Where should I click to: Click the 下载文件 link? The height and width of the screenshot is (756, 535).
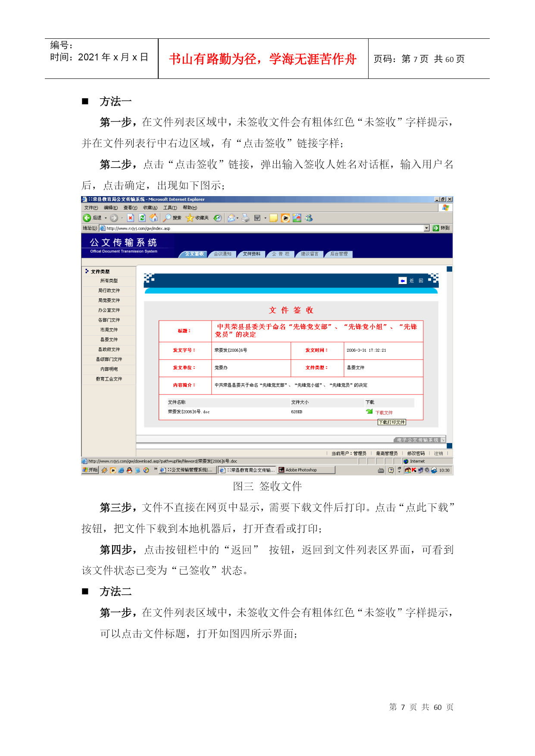tap(384, 412)
